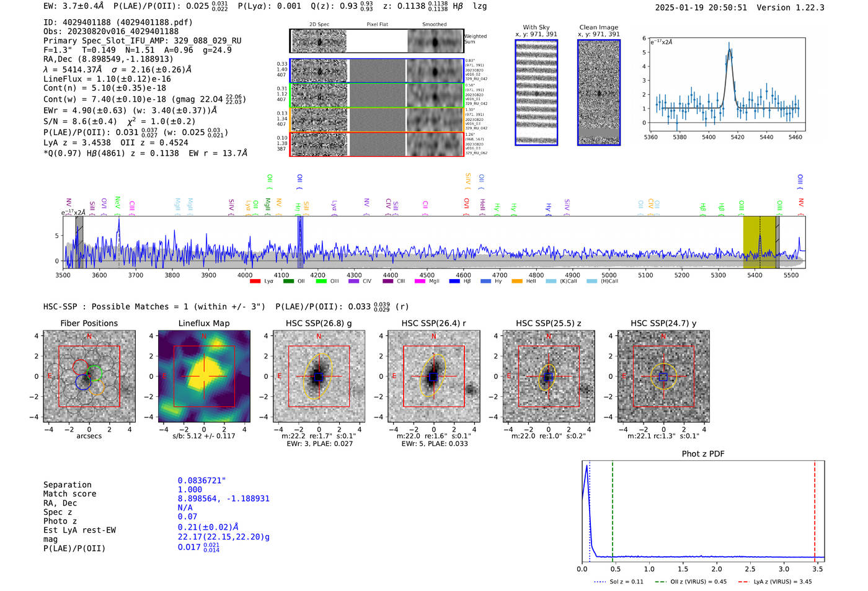The image size is (868, 591).
Task: Click the green dashed OII z line
Action: click(613, 511)
